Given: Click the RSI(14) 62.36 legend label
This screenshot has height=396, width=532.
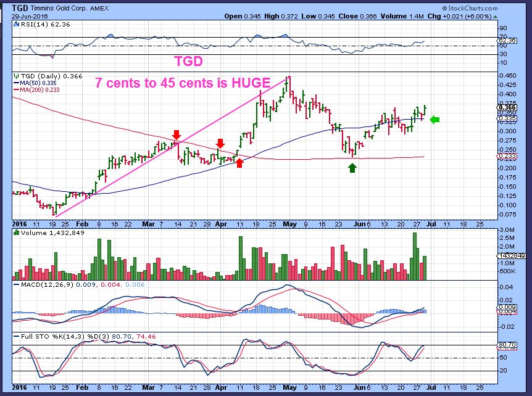Looking at the screenshot, I should pos(46,25).
